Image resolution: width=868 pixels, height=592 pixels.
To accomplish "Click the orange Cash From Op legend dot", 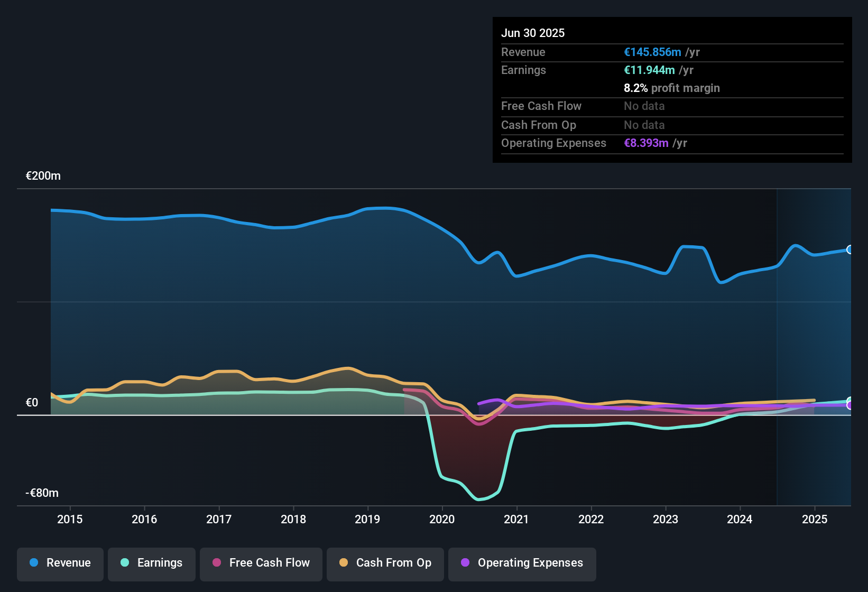I will coord(344,563).
